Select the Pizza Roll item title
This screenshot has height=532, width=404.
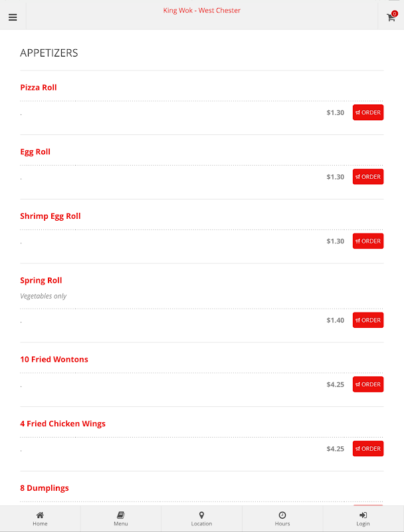(x=39, y=88)
